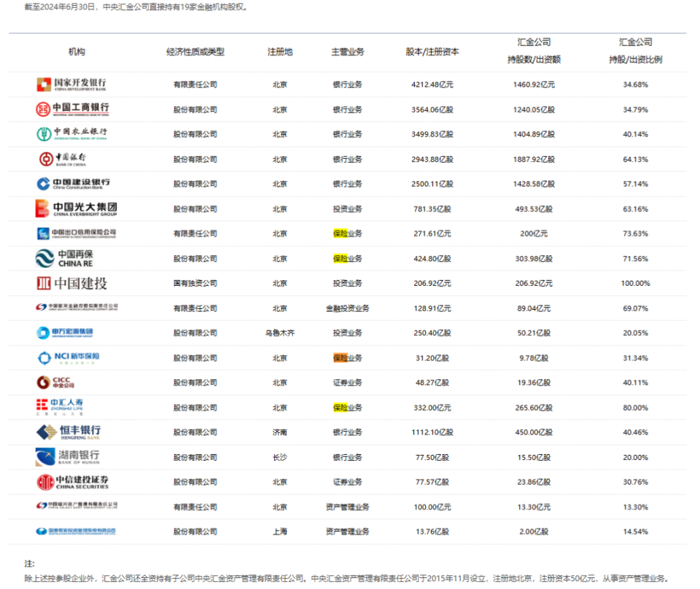Click 证券业务 in the CICC row

pos(348,383)
